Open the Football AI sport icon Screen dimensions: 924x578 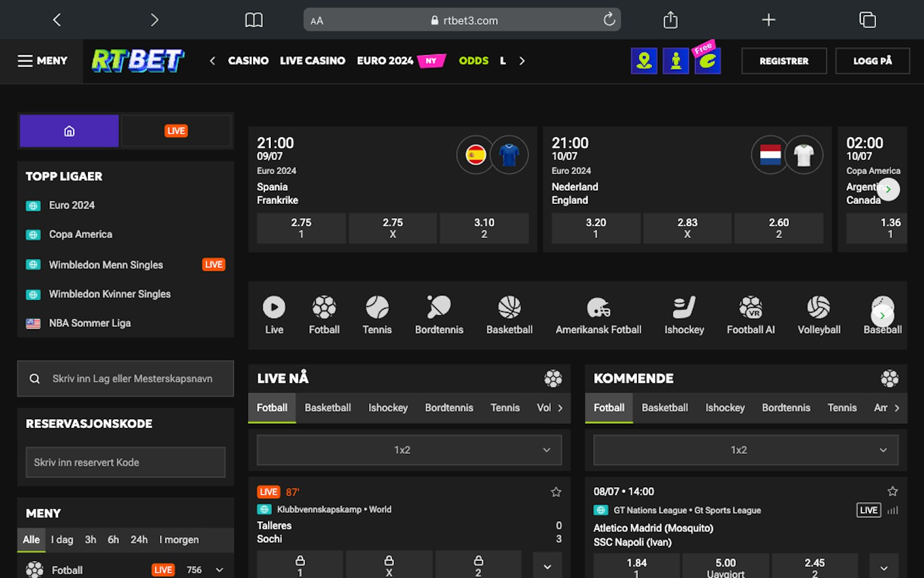click(x=750, y=308)
